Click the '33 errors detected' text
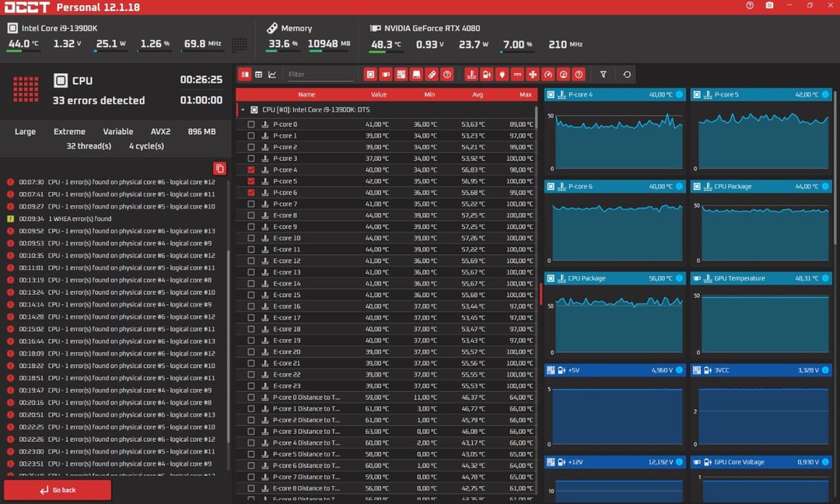Screen dimensions: 840x504 (x=99, y=100)
